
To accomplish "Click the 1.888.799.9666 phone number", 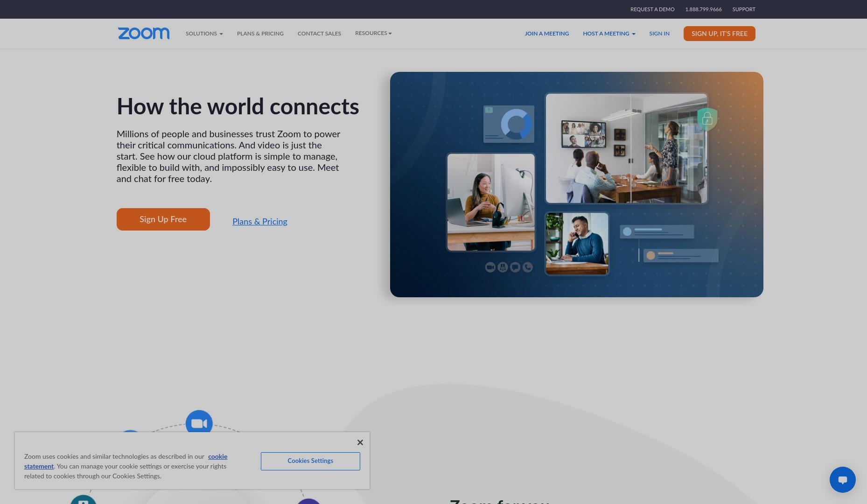I will (703, 9).
